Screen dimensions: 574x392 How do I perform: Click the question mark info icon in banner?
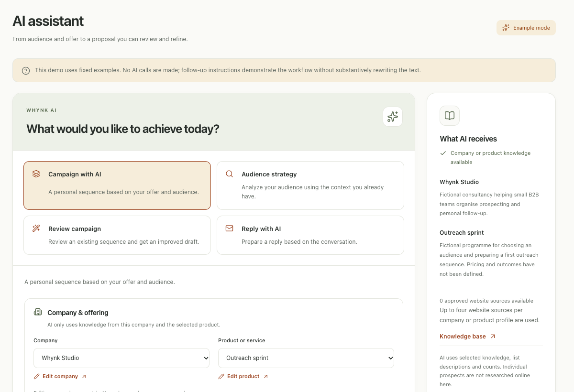click(26, 70)
